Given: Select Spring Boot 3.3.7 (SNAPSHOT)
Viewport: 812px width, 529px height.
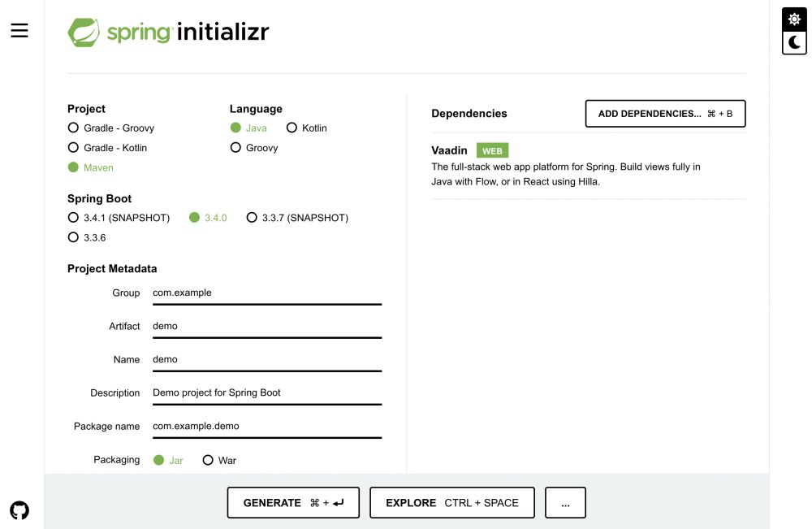Looking at the screenshot, I should (297, 218).
